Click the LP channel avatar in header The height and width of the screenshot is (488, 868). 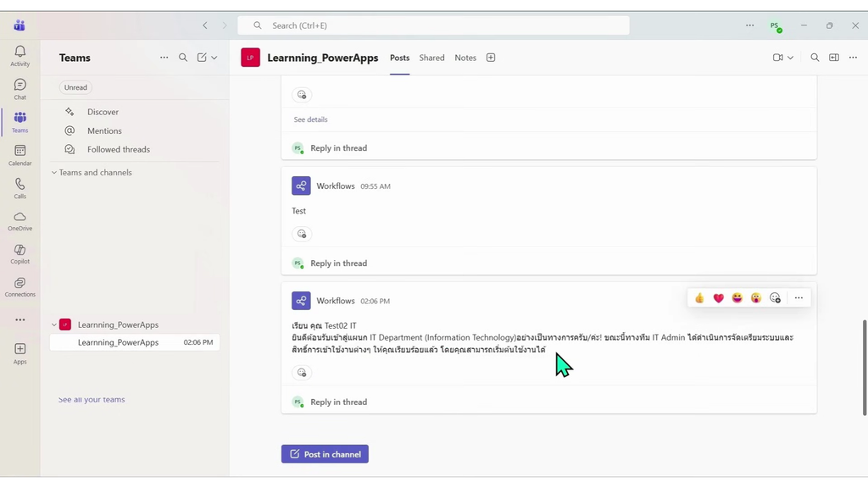tap(250, 58)
